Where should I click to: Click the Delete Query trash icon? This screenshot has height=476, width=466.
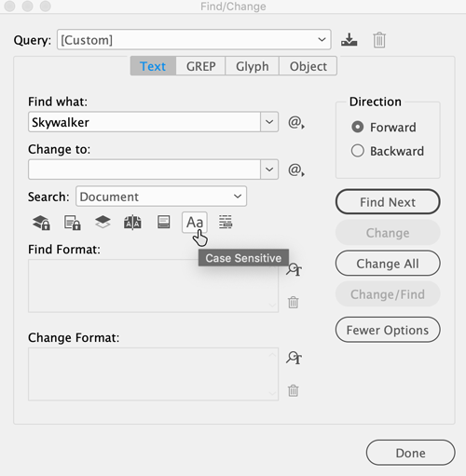point(379,40)
